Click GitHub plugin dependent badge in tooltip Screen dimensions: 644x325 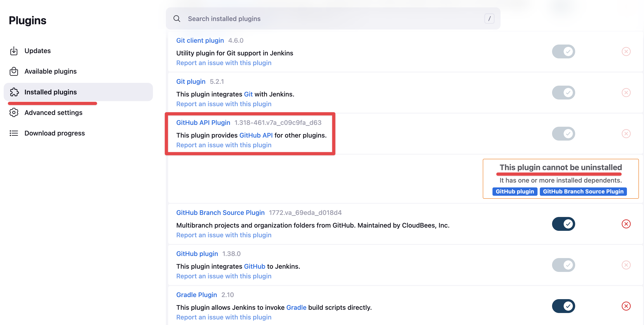(x=515, y=192)
